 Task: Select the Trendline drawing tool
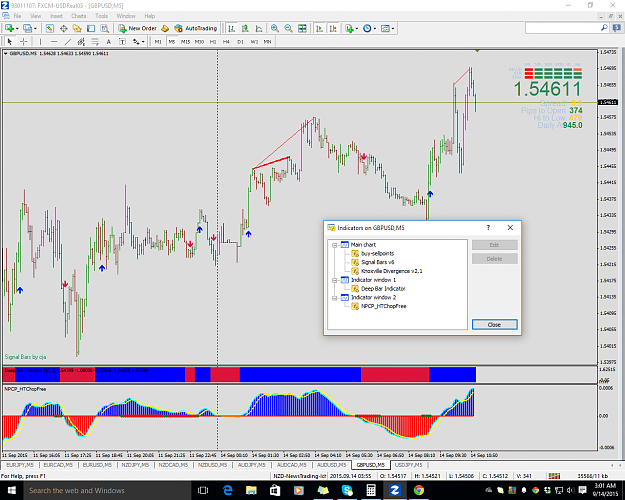[68, 41]
